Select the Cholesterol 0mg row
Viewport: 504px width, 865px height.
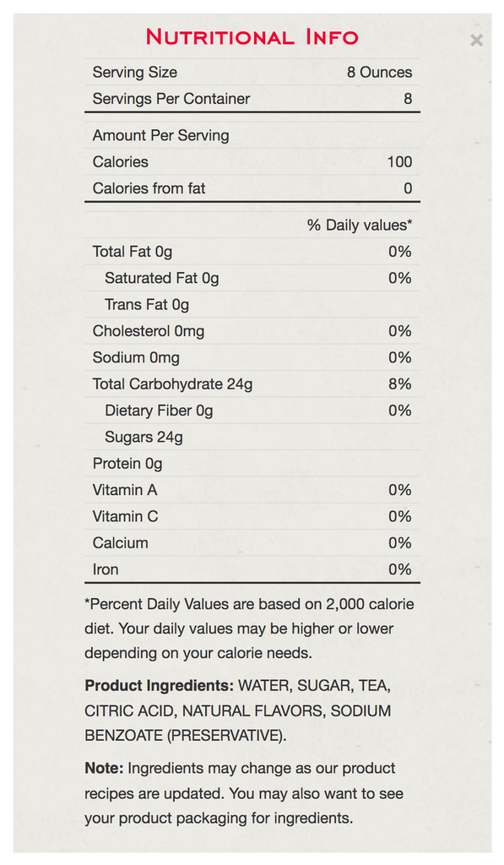252,331
